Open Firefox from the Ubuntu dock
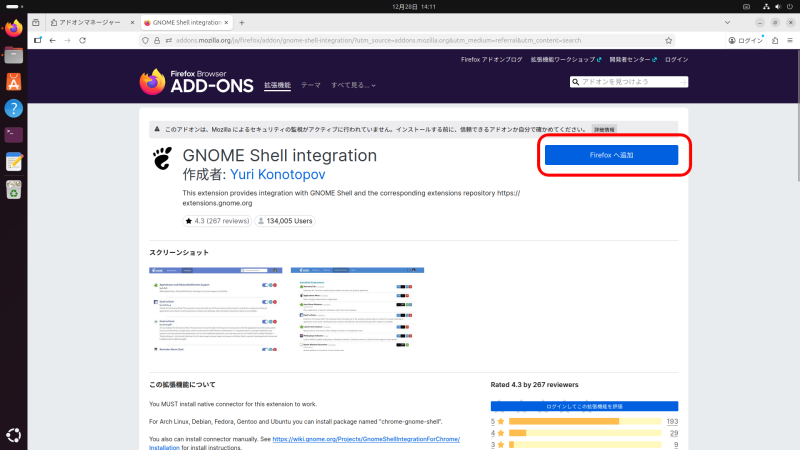Viewport: 800px width, 450px height. pos(14,29)
